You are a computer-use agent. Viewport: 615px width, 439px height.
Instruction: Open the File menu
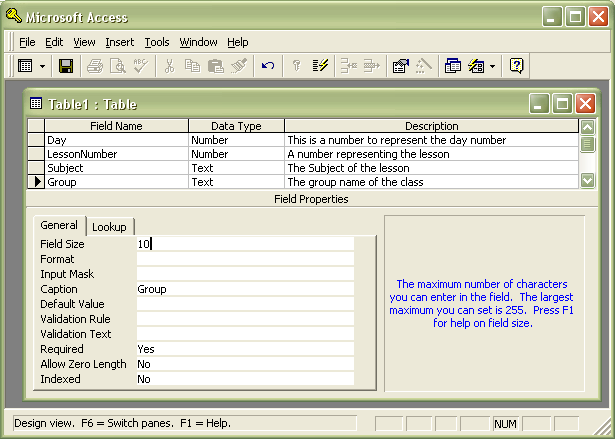(27, 42)
